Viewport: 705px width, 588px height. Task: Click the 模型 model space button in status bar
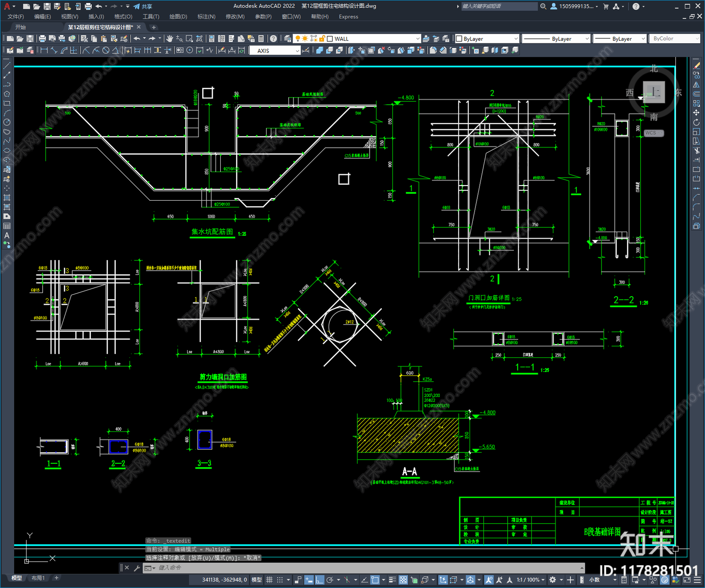pos(256,580)
